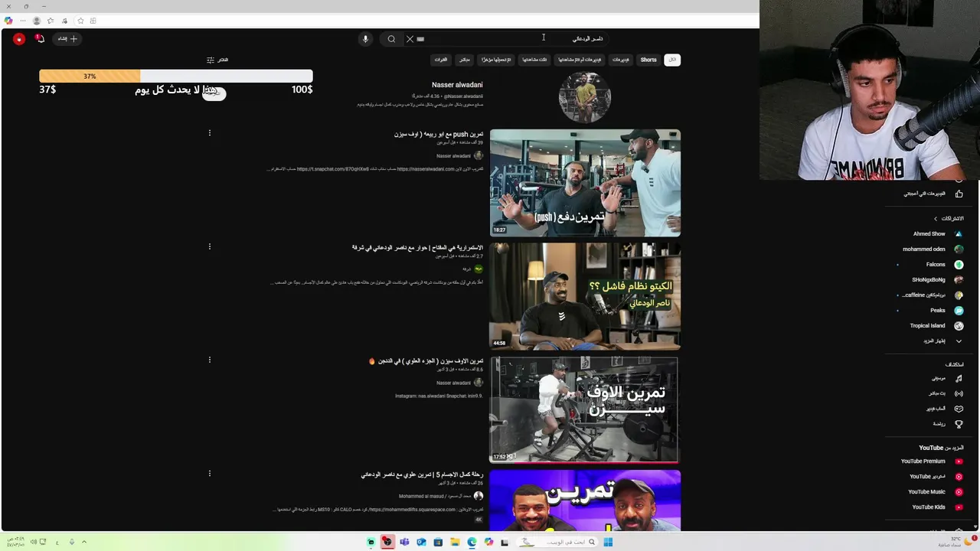Click the search magnifier button
The width and height of the screenshot is (980, 551).
click(x=391, y=39)
